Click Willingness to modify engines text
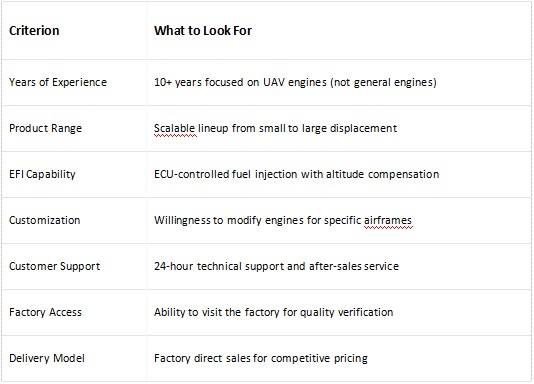The height and width of the screenshot is (384, 534). pos(229,220)
